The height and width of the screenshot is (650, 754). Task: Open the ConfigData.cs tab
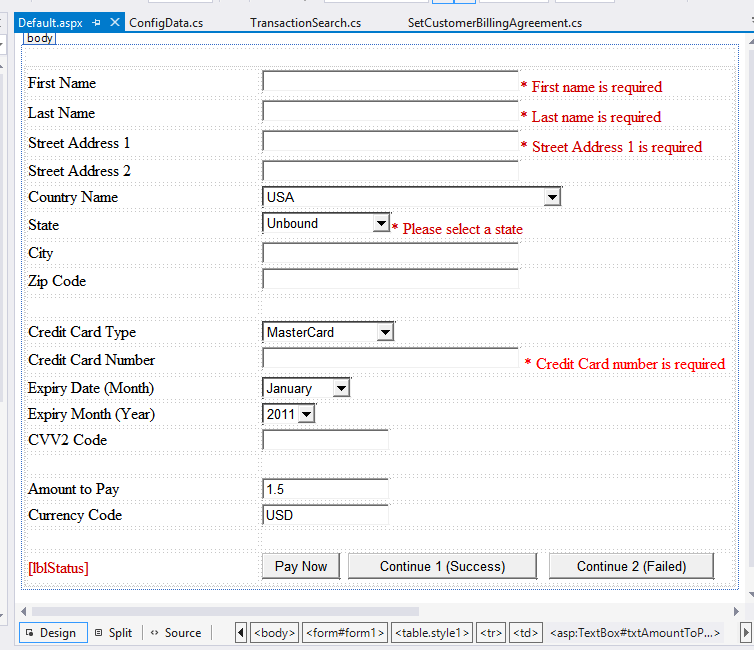click(166, 22)
